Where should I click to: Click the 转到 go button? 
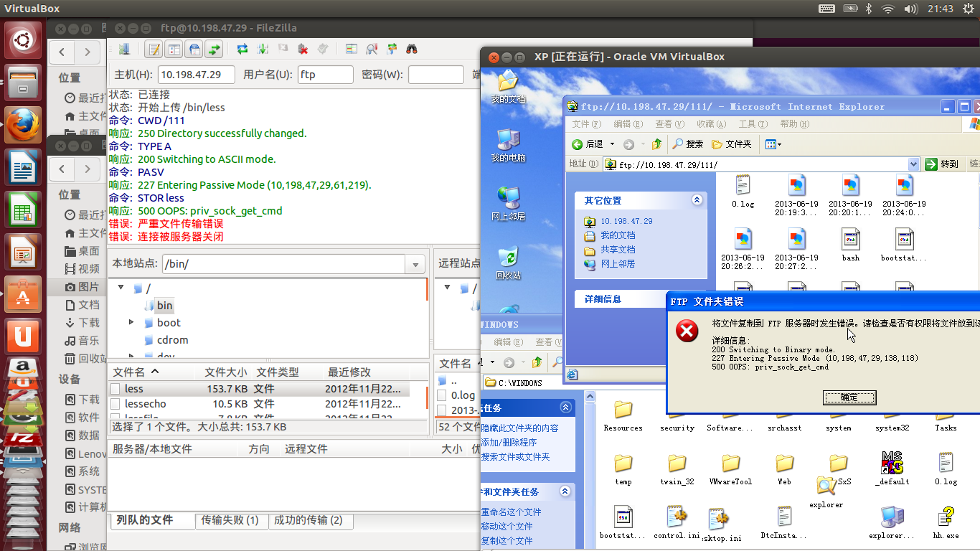coord(942,164)
